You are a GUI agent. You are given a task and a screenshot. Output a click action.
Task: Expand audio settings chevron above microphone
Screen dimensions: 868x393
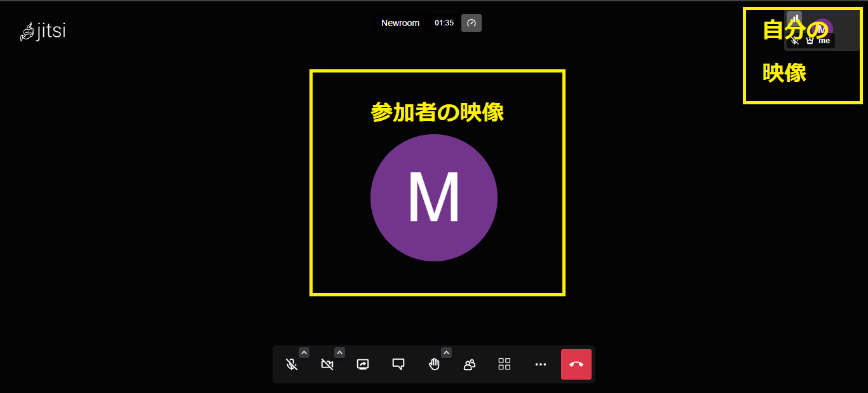pyautogui.click(x=304, y=352)
